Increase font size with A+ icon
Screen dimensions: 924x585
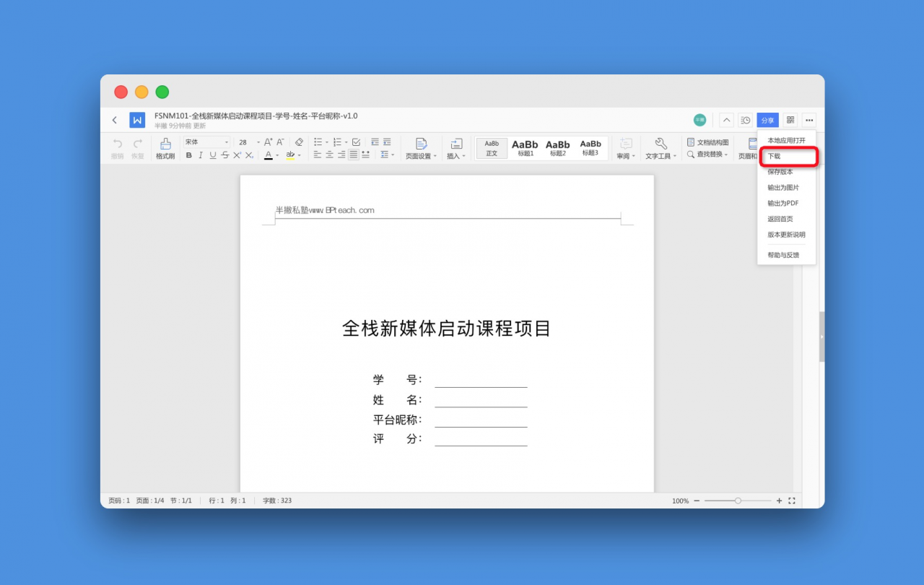268,142
